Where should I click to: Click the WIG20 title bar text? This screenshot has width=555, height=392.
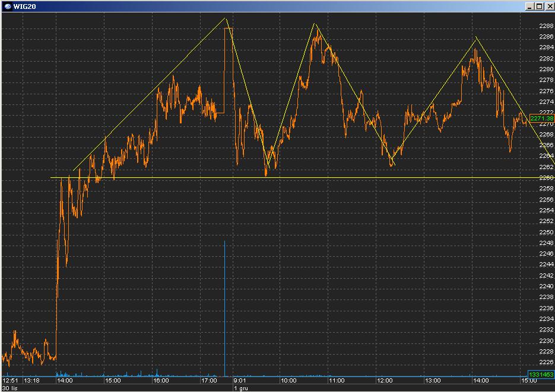coord(24,7)
